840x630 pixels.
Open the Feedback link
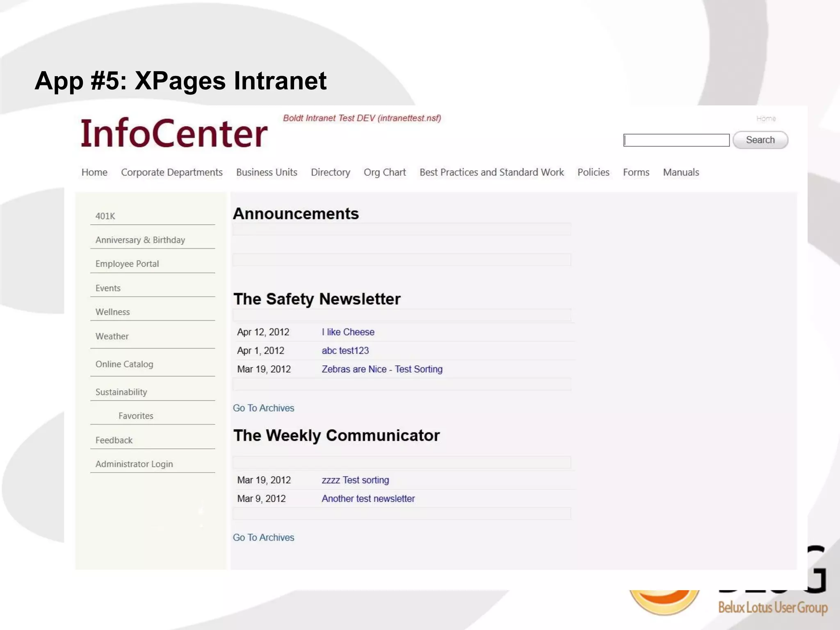tap(114, 440)
